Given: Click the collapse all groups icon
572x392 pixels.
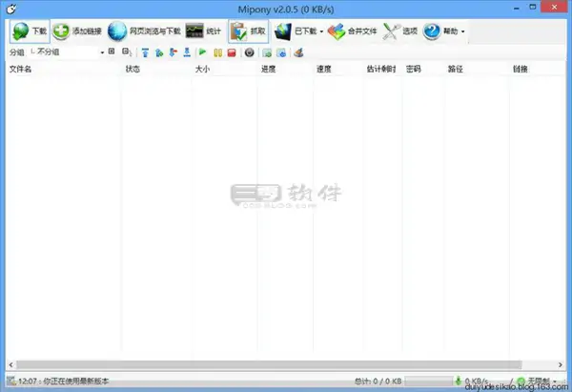Looking at the screenshot, I should (126, 52).
